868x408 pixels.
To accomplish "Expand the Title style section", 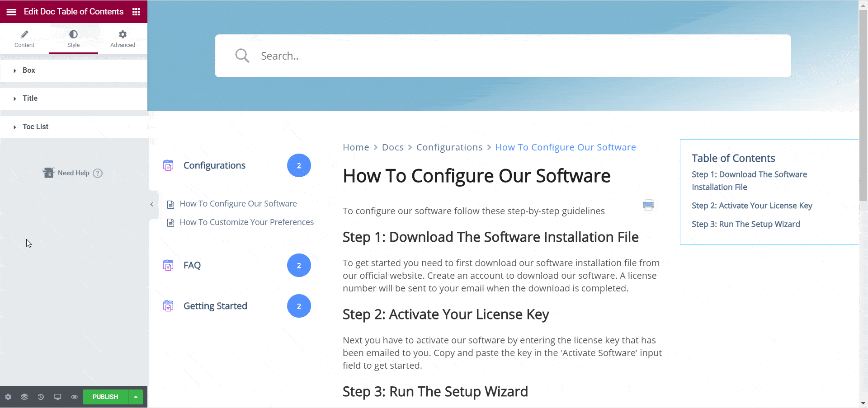I will [x=30, y=98].
